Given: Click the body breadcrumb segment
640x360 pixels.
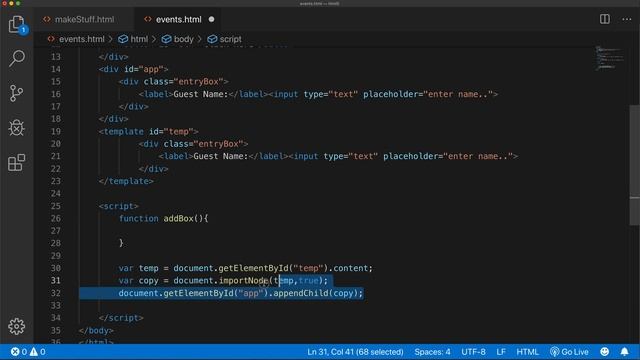Looking at the screenshot, I should pyautogui.click(x=178, y=39).
